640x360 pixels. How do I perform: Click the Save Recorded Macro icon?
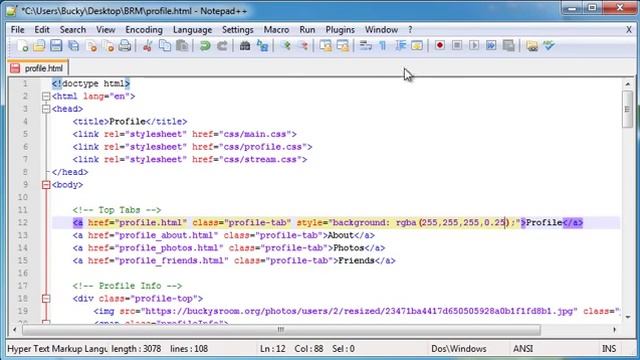[509, 46]
